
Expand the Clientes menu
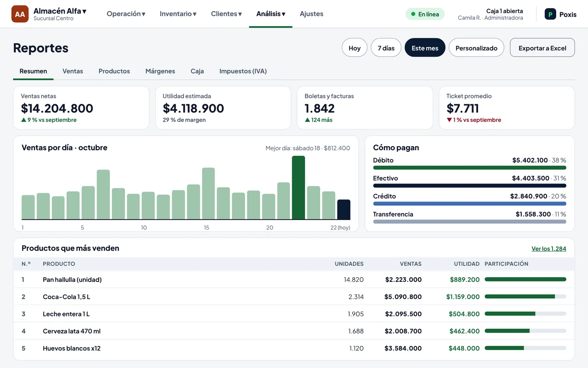click(226, 14)
